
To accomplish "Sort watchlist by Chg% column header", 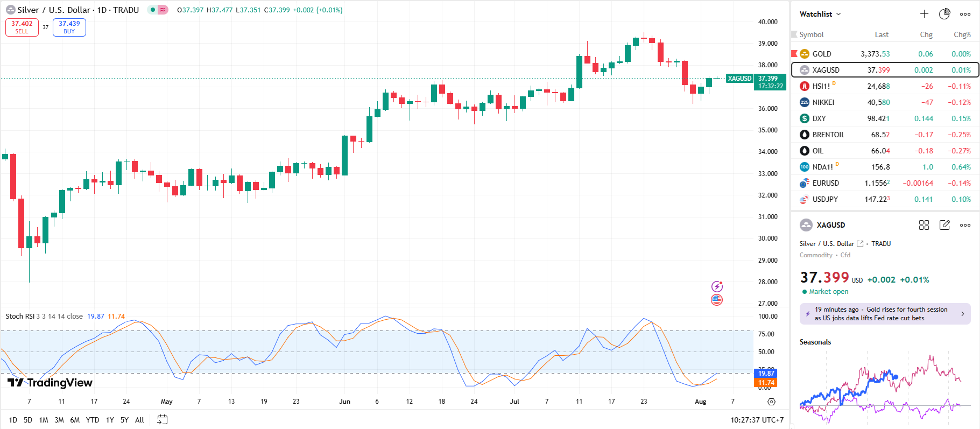I will tap(962, 34).
